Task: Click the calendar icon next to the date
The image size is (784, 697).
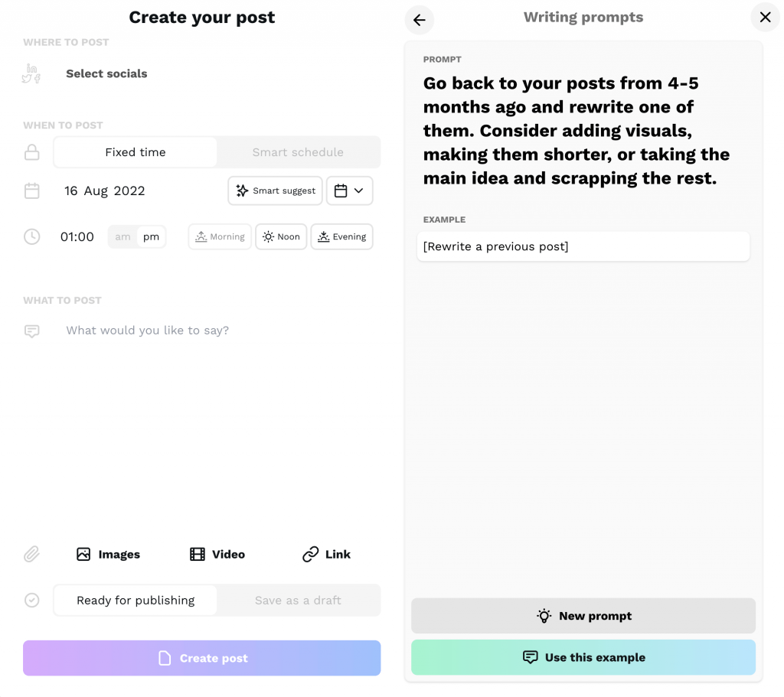Action: (32, 191)
